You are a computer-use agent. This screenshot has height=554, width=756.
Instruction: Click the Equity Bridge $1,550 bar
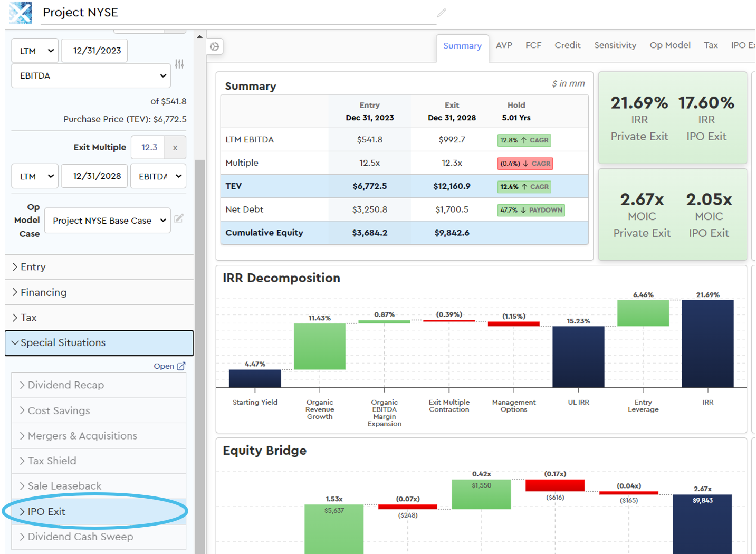point(482,494)
